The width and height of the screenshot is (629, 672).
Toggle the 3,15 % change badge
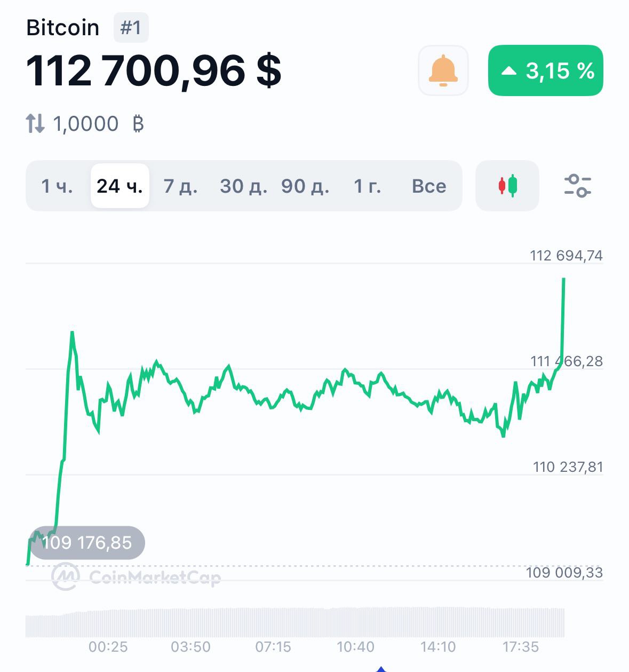(545, 70)
